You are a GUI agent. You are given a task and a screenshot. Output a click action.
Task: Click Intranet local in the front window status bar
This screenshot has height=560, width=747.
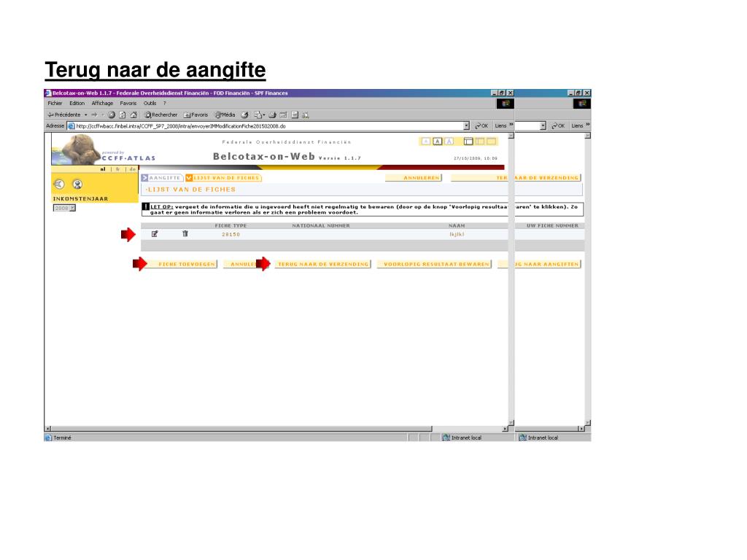coord(466,437)
